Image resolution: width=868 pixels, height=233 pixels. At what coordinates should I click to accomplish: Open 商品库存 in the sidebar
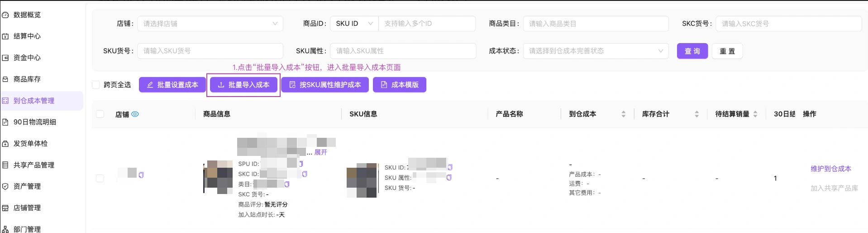click(x=27, y=79)
